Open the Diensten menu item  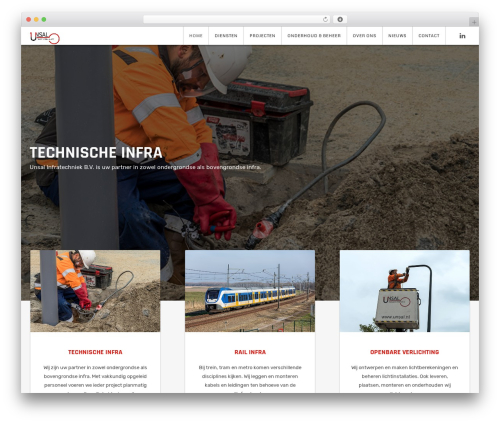pyautogui.click(x=226, y=36)
